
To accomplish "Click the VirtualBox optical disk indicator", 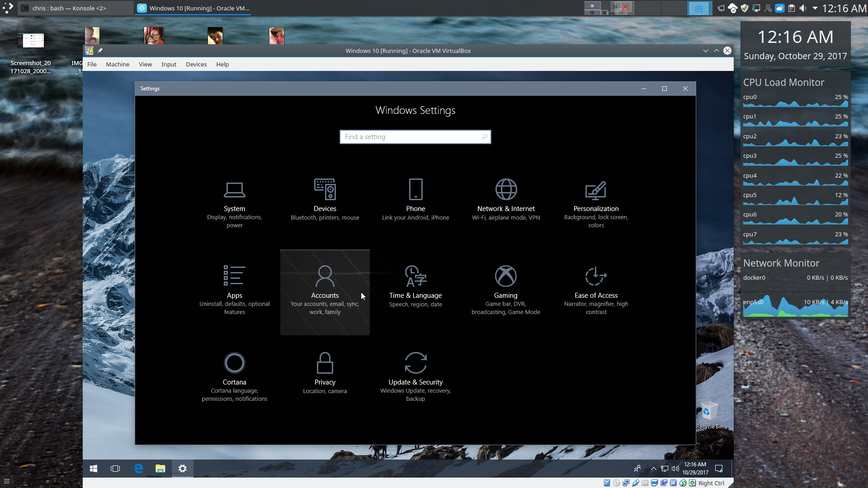I will tap(616, 483).
